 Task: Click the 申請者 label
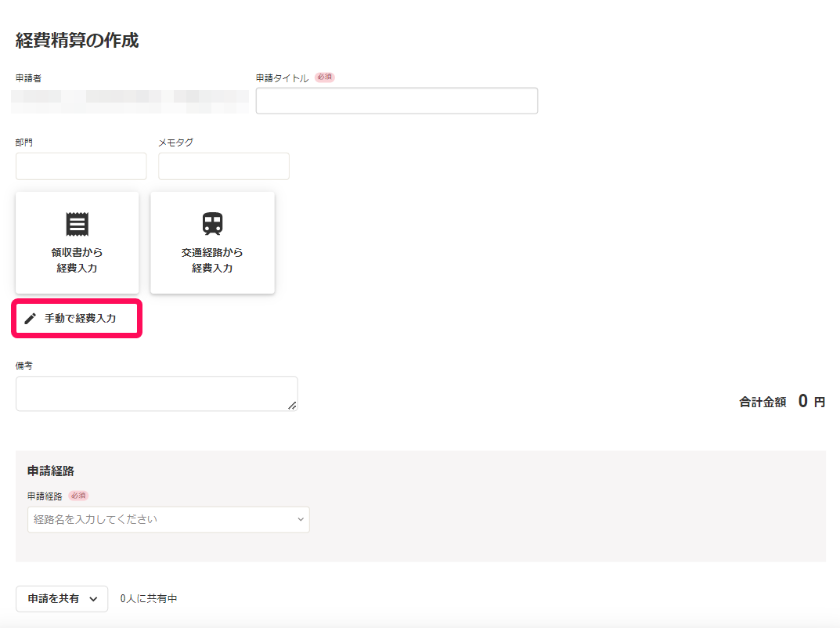[28, 78]
